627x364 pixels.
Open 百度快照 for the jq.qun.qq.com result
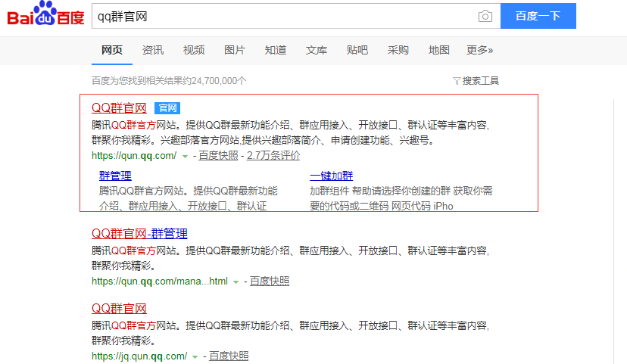coord(229,356)
